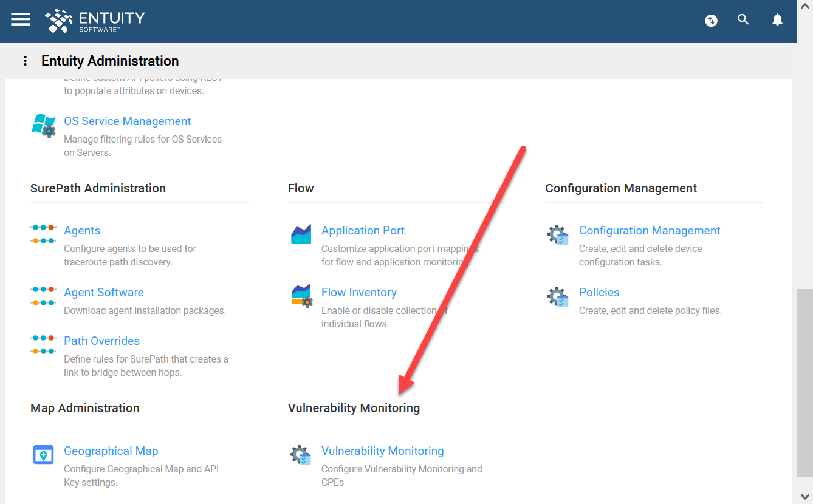The height and width of the screenshot is (504, 813).
Task: Click the Vulnerability Monitoring section heading
Action: click(x=354, y=408)
